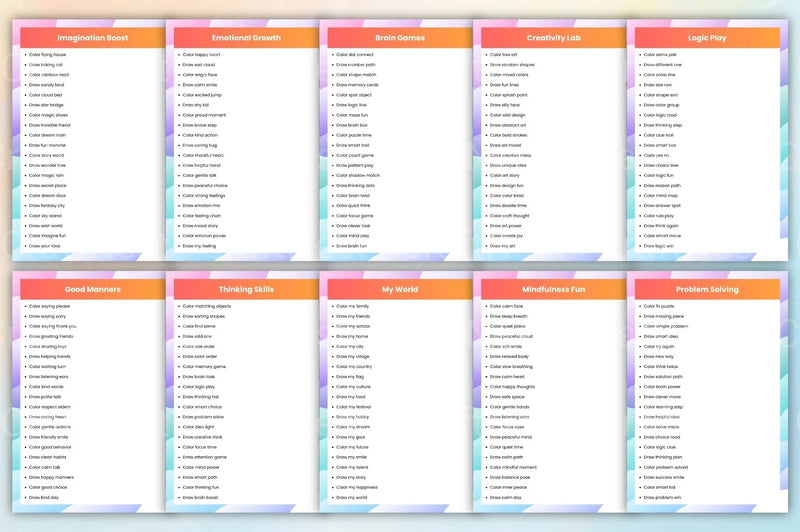Select the "Draw my world" list item
Viewport: 800px width, 532px height.
[352, 497]
